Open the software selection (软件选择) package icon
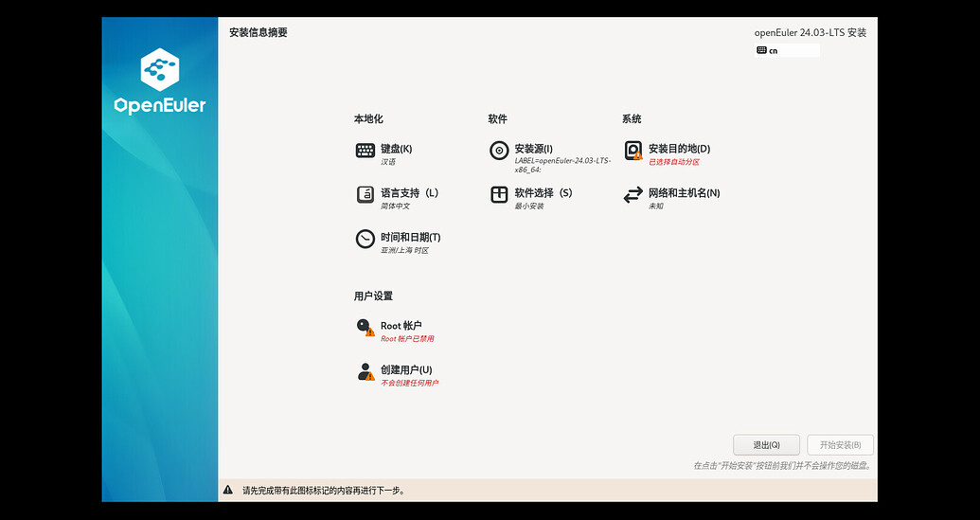Viewport: 980px width, 520px height. (499, 194)
